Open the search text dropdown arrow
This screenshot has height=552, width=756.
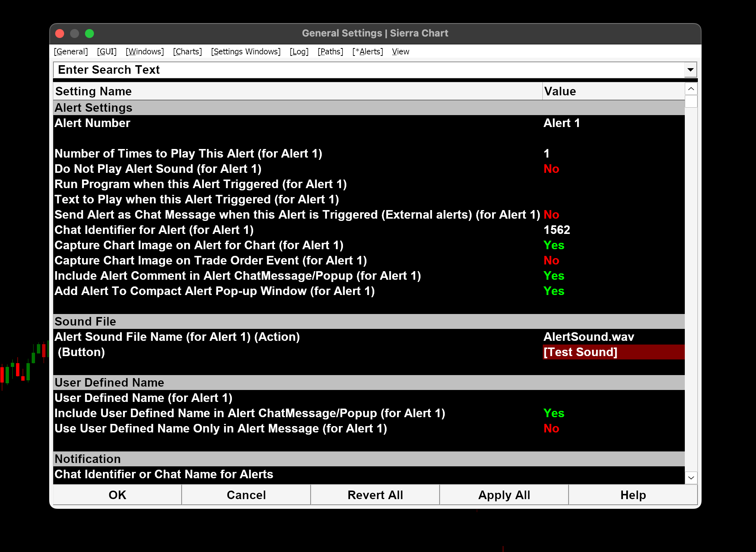[690, 70]
